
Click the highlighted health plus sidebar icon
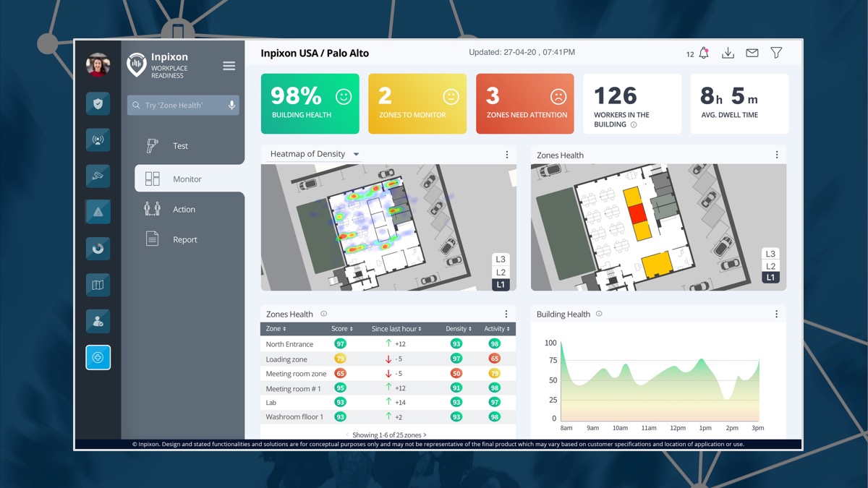click(98, 358)
